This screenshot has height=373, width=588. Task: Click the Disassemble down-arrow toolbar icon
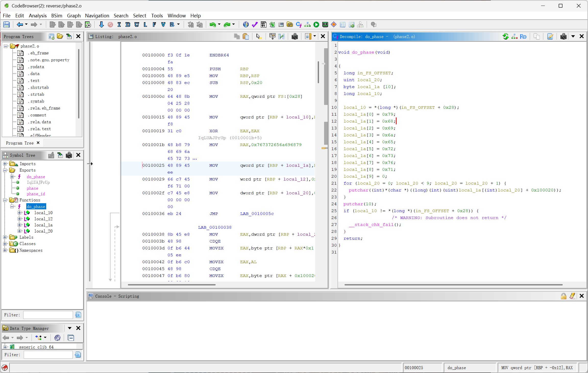[101, 25]
